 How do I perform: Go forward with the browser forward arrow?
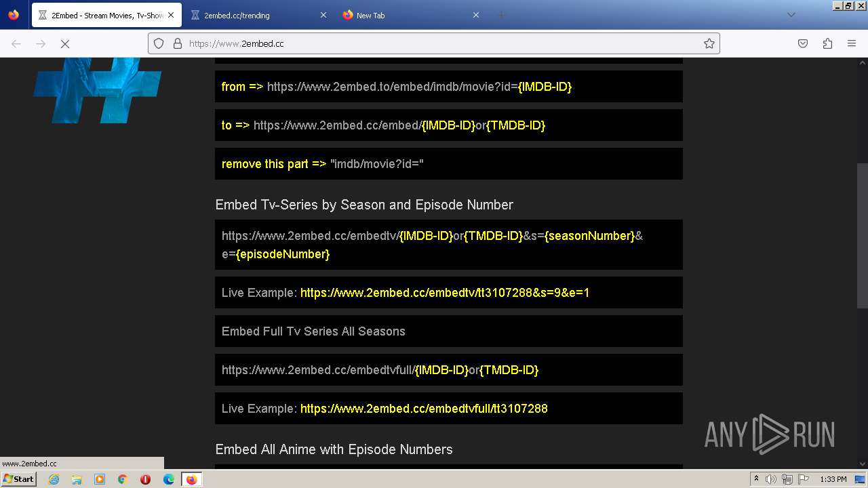click(x=41, y=43)
